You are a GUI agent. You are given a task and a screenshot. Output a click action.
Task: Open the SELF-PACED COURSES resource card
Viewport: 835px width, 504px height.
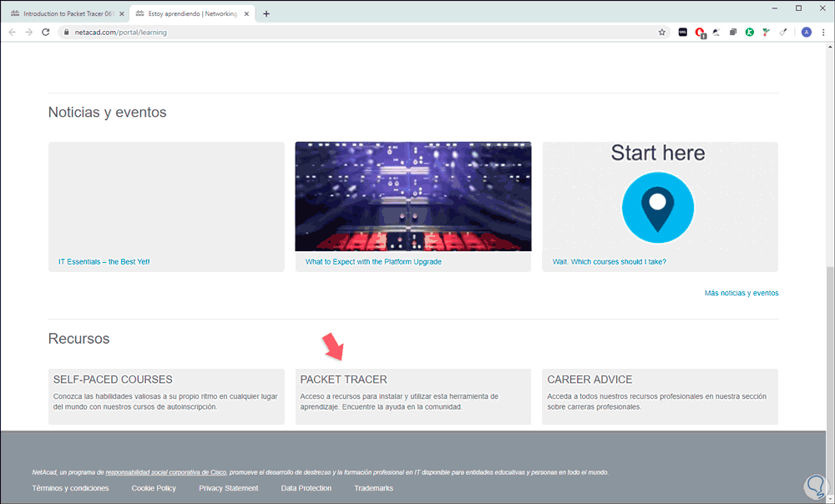tap(166, 396)
